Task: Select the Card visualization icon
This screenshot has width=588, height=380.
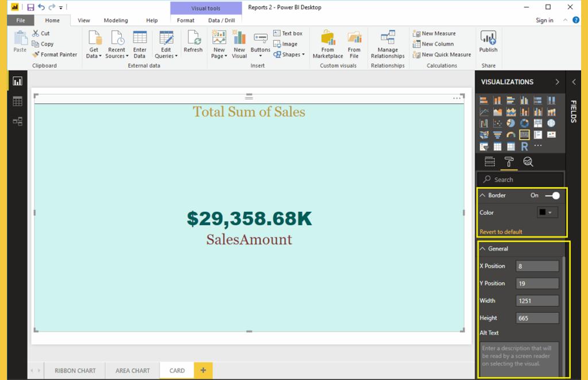Action: pyautogui.click(x=524, y=135)
